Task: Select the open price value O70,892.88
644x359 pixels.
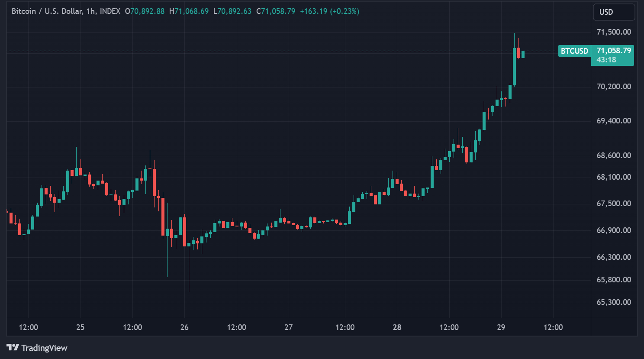Action: click(145, 11)
